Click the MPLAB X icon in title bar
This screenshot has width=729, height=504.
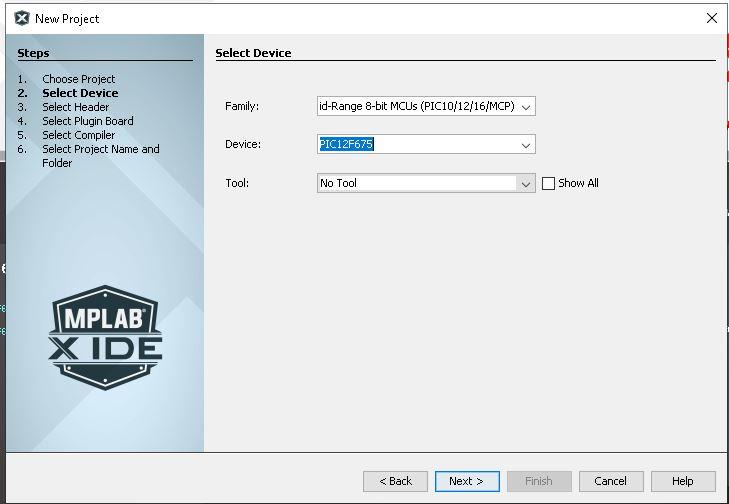(x=21, y=19)
